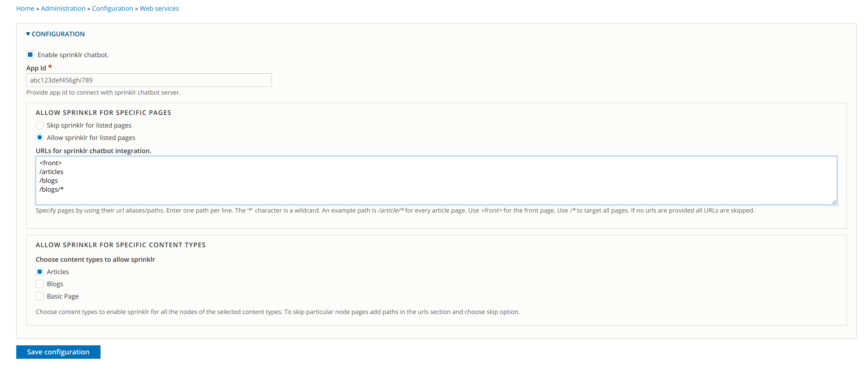The image size is (868, 386).
Task: Click the CONFIGURATION fieldset heading
Action: pos(58,34)
